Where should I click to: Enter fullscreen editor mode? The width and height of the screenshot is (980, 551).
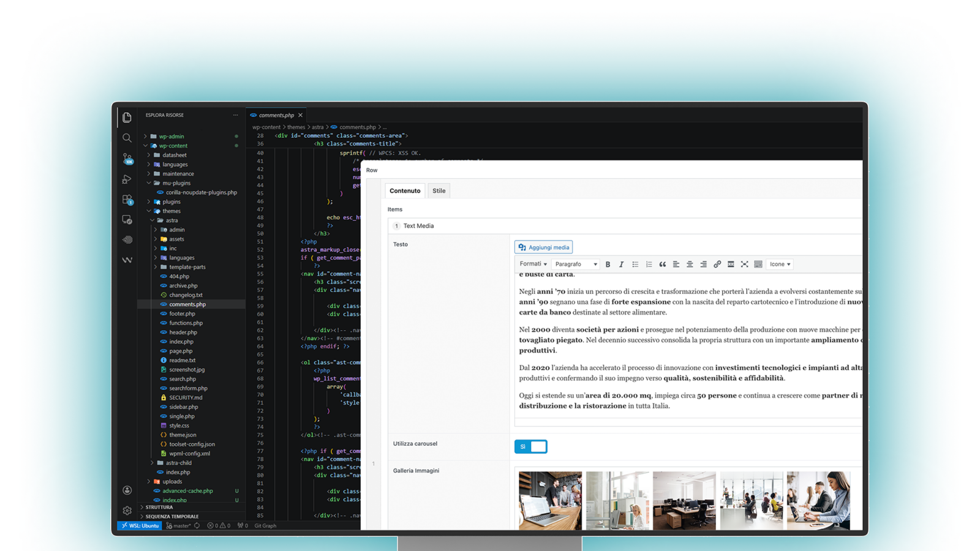(744, 264)
